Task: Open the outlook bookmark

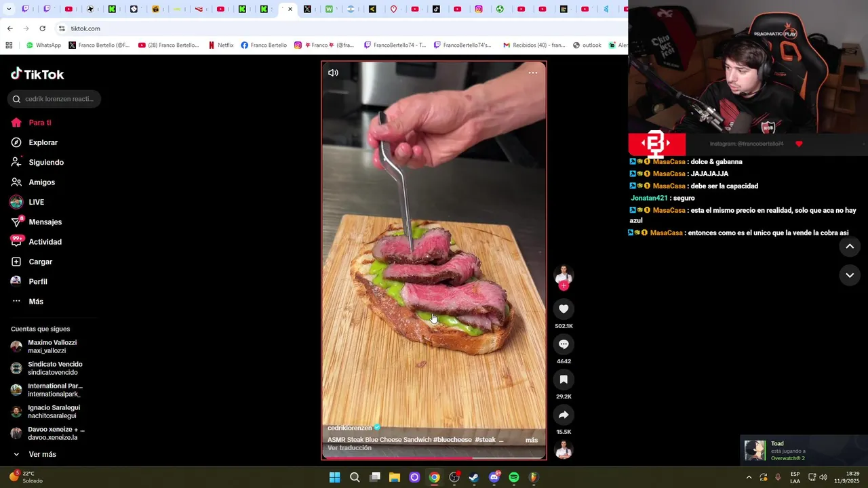Action: [x=587, y=45]
